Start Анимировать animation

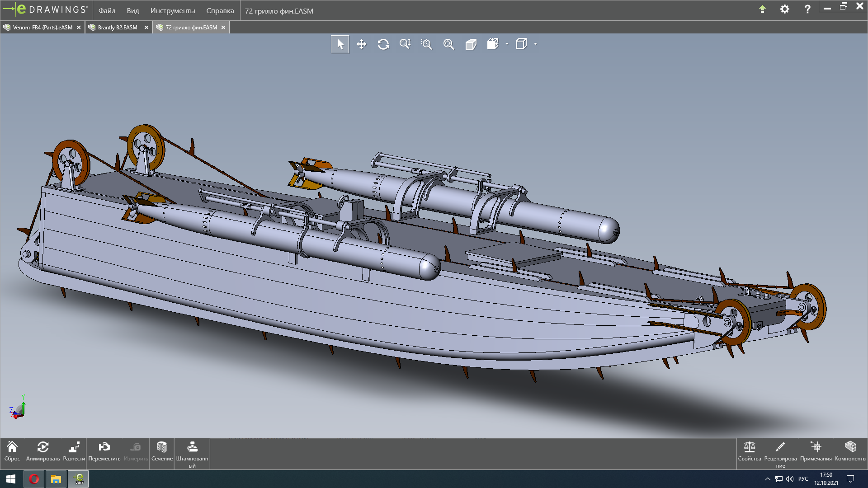click(43, 452)
